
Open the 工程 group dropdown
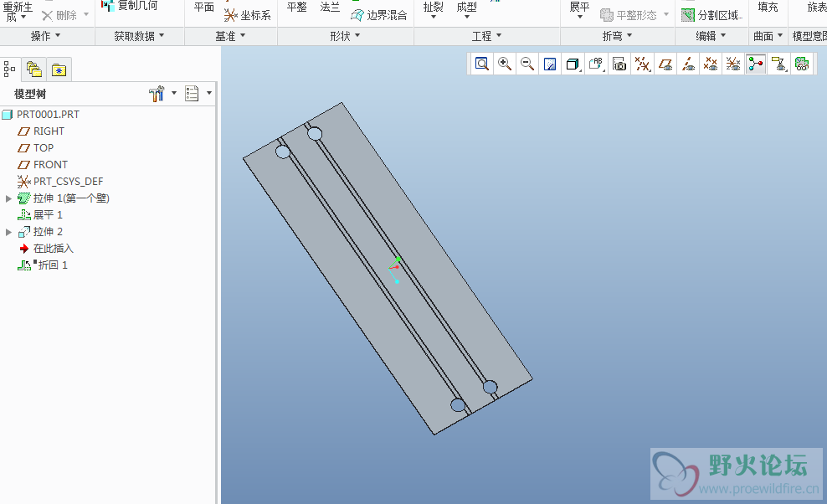coord(486,36)
